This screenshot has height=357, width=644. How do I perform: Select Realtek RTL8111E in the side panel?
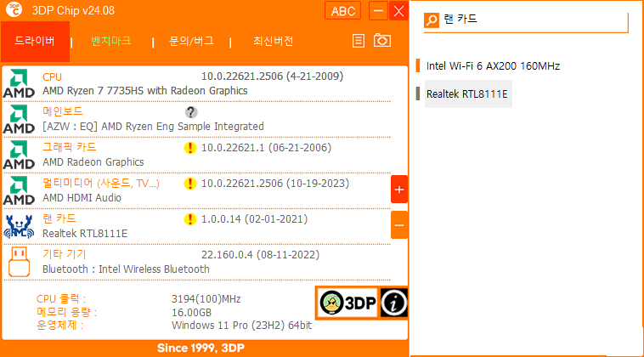click(467, 94)
